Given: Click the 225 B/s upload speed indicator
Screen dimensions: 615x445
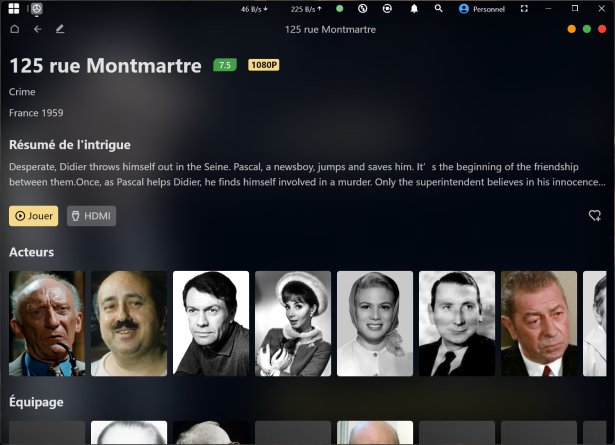Looking at the screenshot, I should pyautogui.click(x=306, y=9).
